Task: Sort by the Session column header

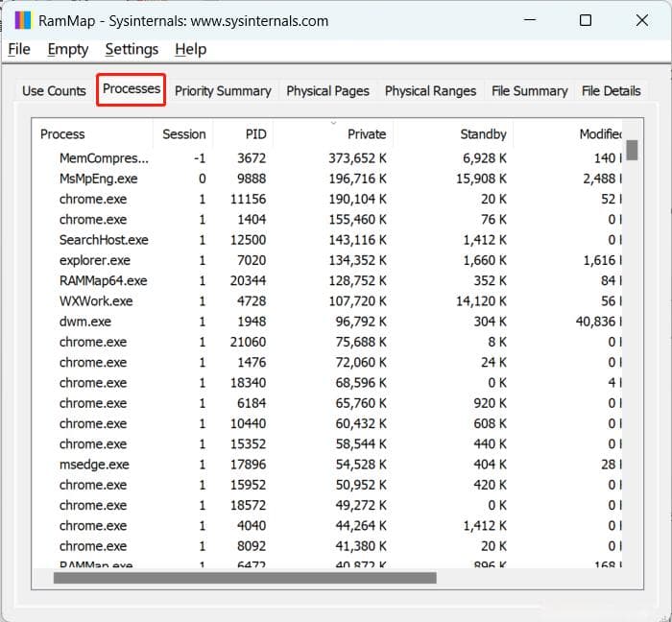Action: [183, 134]
